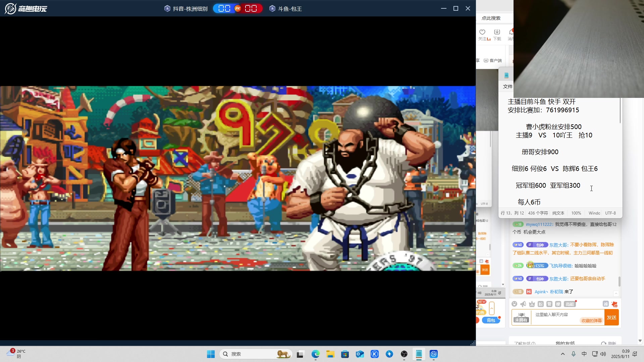644x362 pixels.
Task: Click the line 曹小虎粉丝安排500 in Notepad
Action: pyautogui.click(x=553, y=127)
